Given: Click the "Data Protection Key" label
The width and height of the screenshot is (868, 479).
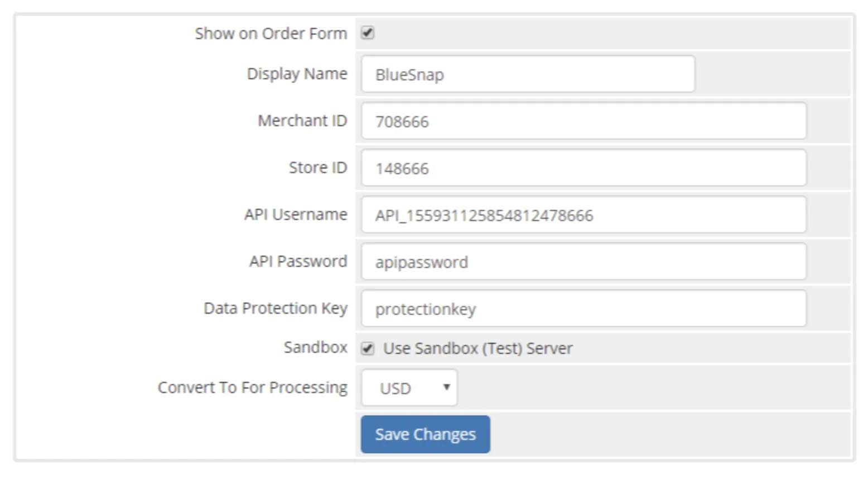Looking at the screenshot, I should tap(276, 308).
